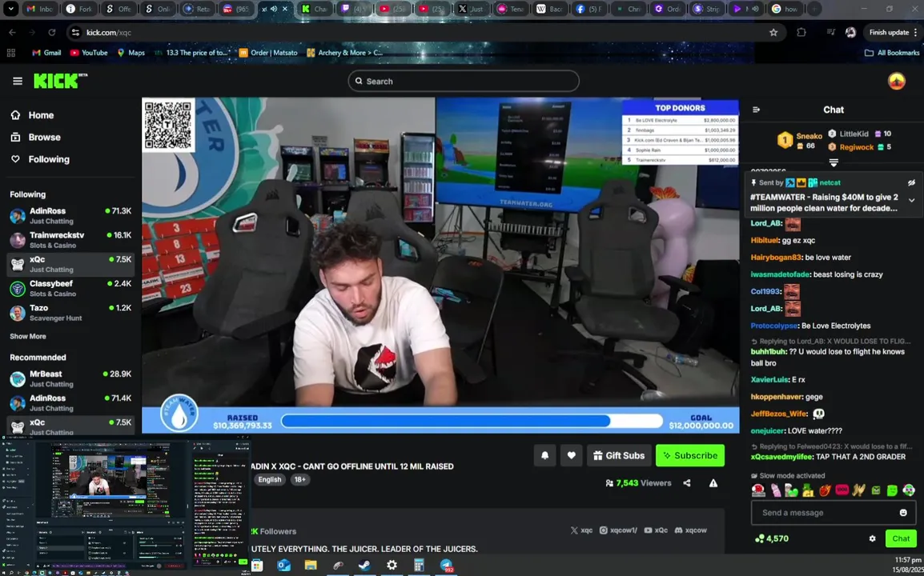Collapse the chat panel icon

tap(756, 110)
